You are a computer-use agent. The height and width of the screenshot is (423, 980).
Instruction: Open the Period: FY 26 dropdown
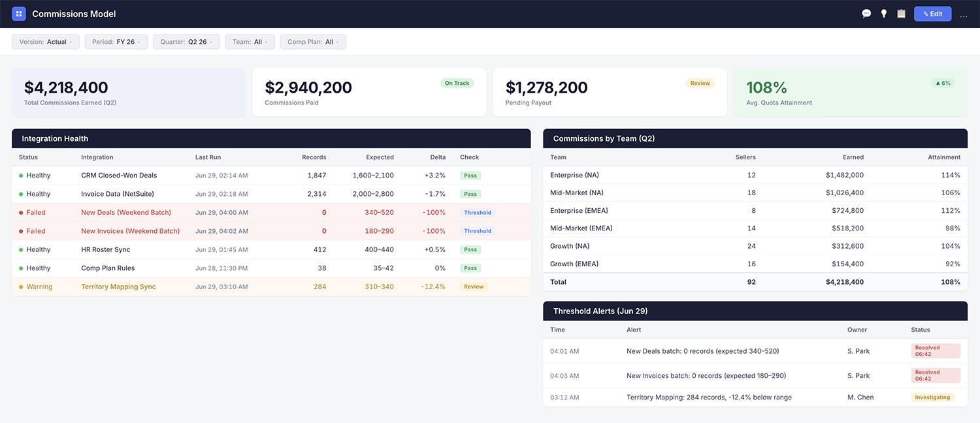(x=116, y=42)
